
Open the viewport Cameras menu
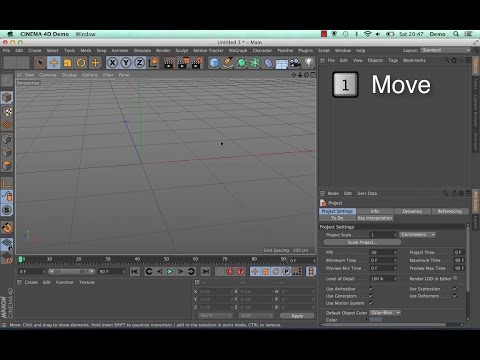click(x=48, y=75)
